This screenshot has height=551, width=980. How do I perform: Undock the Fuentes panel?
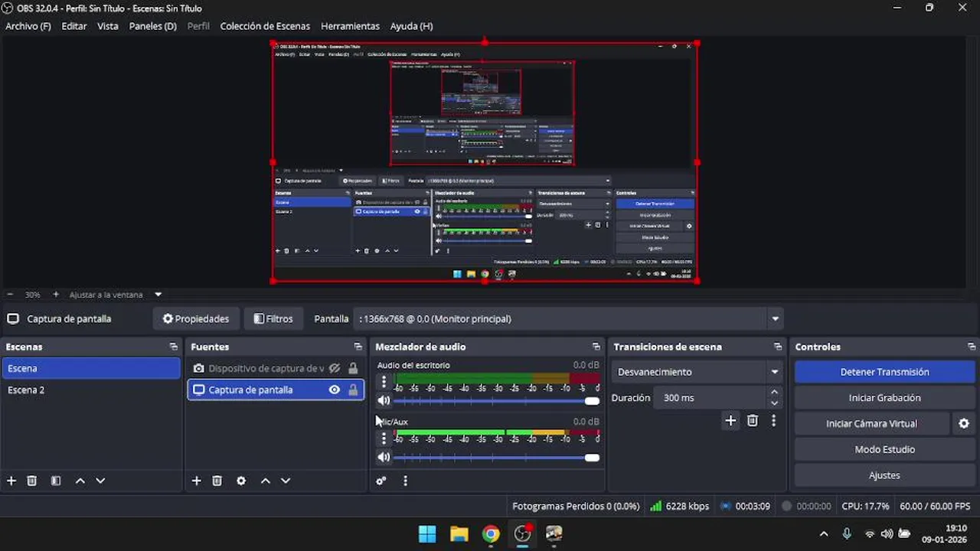[x=358, y=347]
